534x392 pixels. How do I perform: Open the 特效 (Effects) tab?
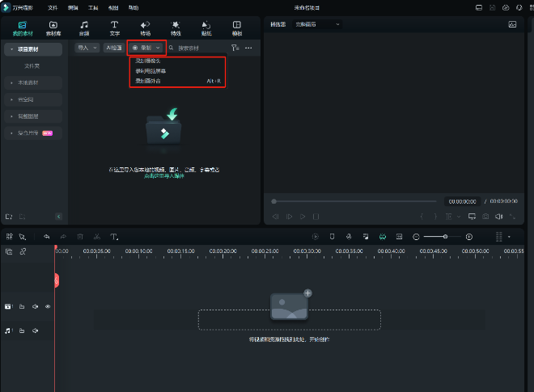(x=176, y=28)
